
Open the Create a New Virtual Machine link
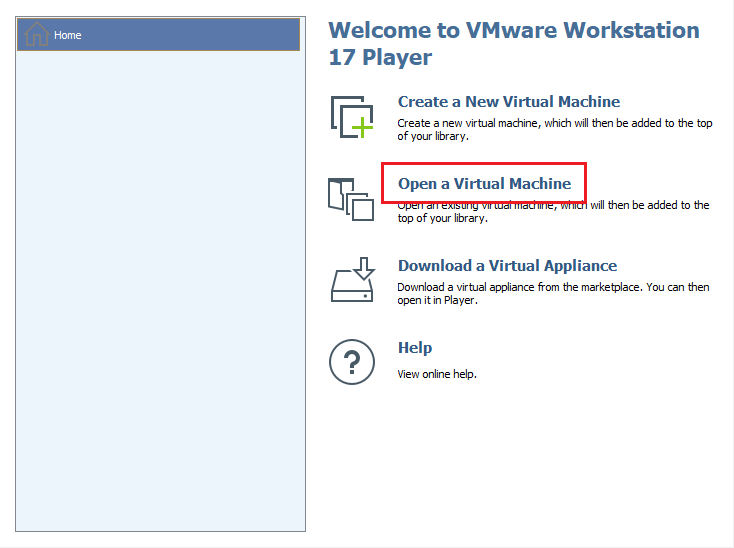pyautogui.click(x=509, y=102)
